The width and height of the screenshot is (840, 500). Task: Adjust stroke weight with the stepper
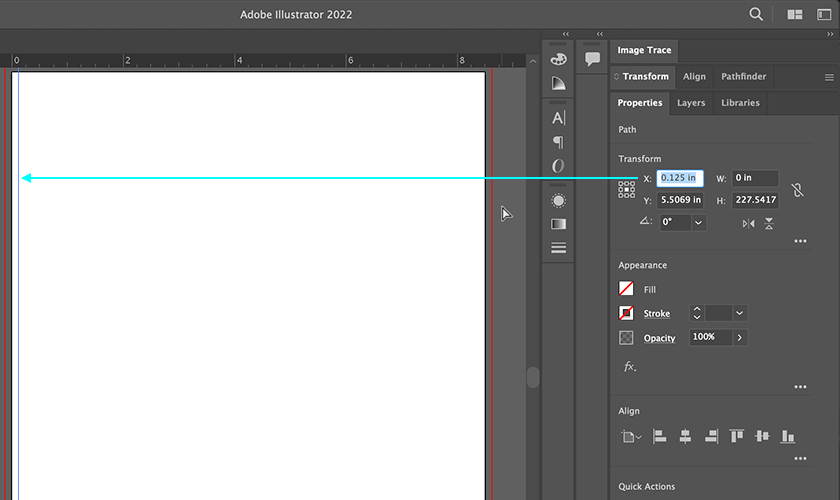coord(696,313)
